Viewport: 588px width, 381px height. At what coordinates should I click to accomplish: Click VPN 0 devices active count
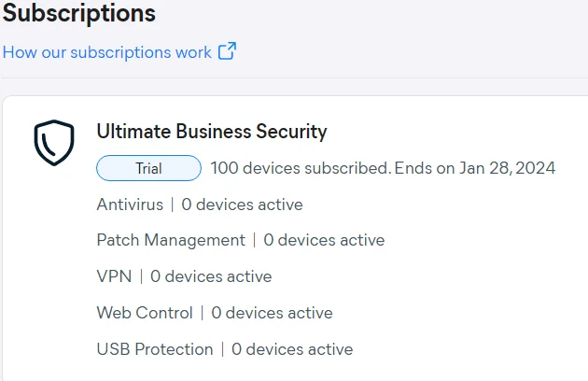click(x=211, y=276)
